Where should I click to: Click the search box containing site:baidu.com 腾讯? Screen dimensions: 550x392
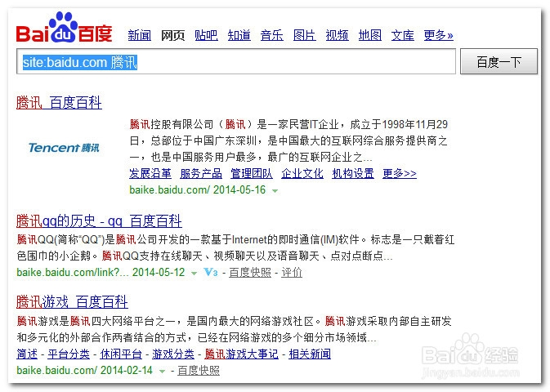(x=236, y=62)
